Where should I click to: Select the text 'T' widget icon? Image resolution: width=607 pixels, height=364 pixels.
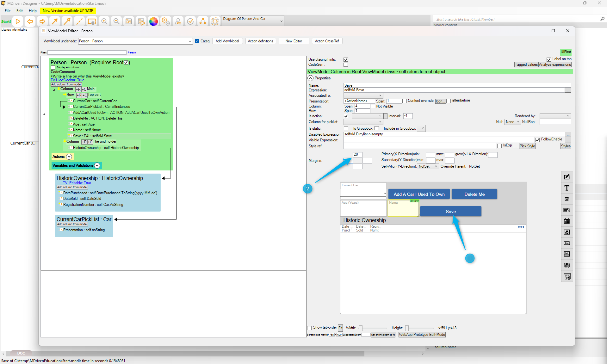coord(567,188)
